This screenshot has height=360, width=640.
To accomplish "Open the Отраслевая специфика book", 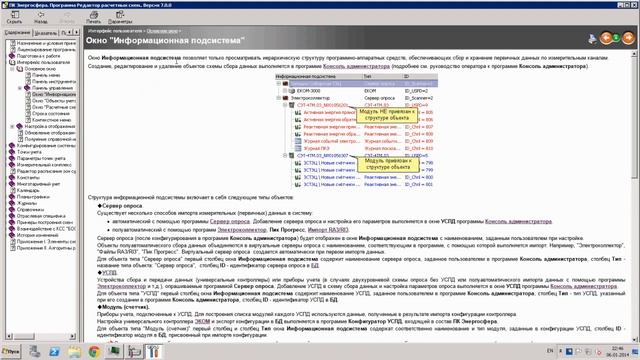I will coord(41,216).
